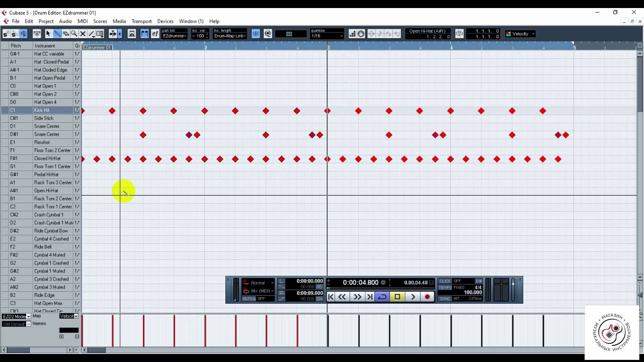The image size is (644, 362).
Task: Select the Closed Hi-Hat drum row
Action: [x=40, y=158]
